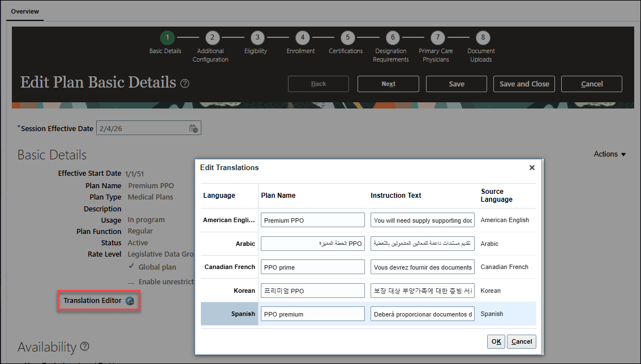Enable the unrestricted option checkbox
Viewport: 641px width, 364px height.
pyautogui.click(x=130, y=281)
